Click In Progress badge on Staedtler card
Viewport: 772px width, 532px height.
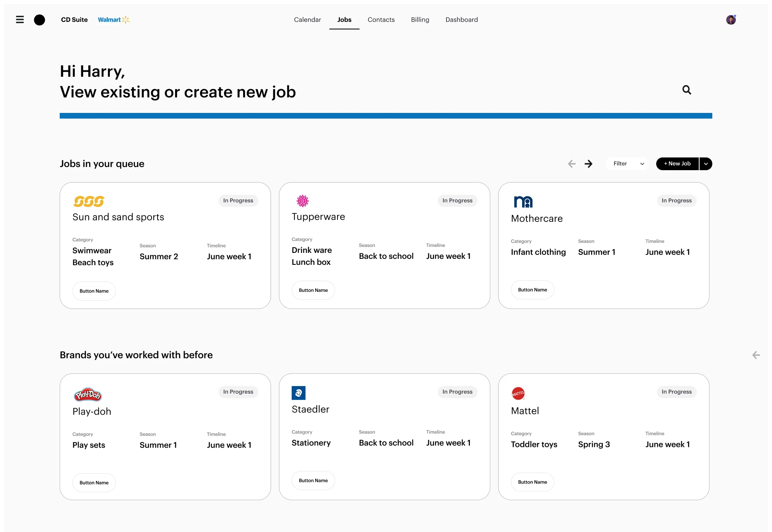(458, 392)
